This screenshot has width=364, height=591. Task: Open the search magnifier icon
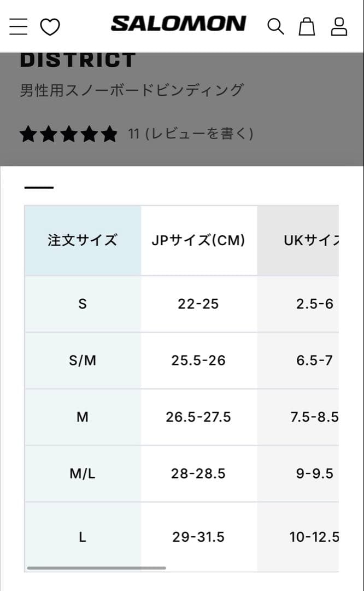click(275, 26)
